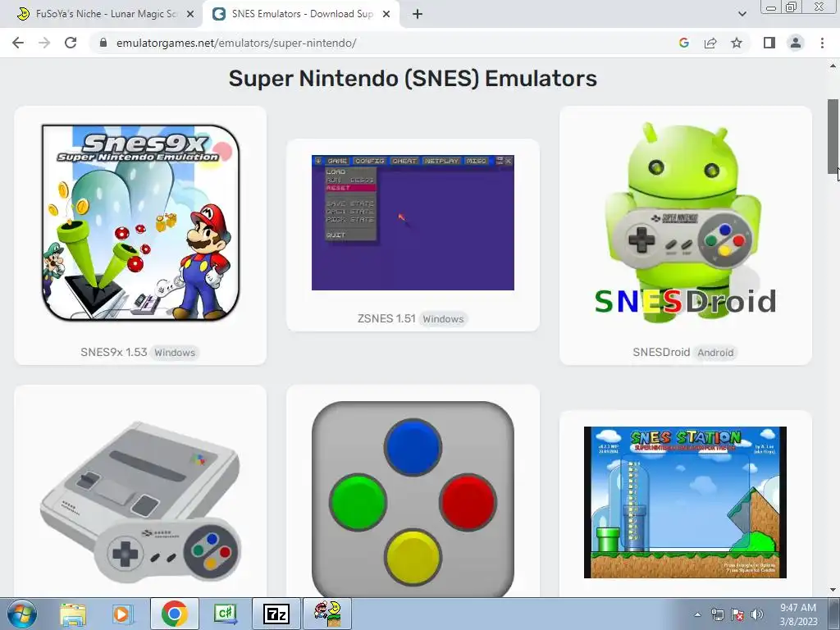Open the browser side panel
840x630 pixels.
coord(769,43)
